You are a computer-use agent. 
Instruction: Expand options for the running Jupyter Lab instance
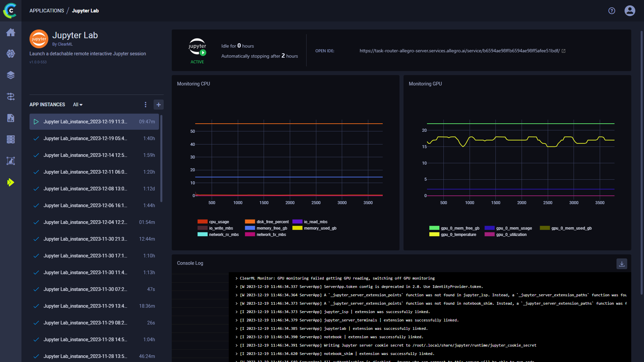(x=36, y=122)
